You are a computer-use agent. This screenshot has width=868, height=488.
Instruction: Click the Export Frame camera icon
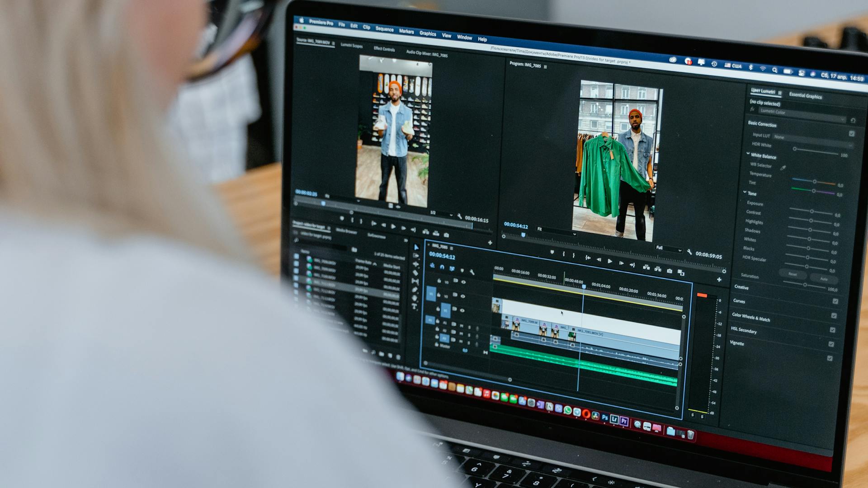pyautogui.click(x=669, y=271)
